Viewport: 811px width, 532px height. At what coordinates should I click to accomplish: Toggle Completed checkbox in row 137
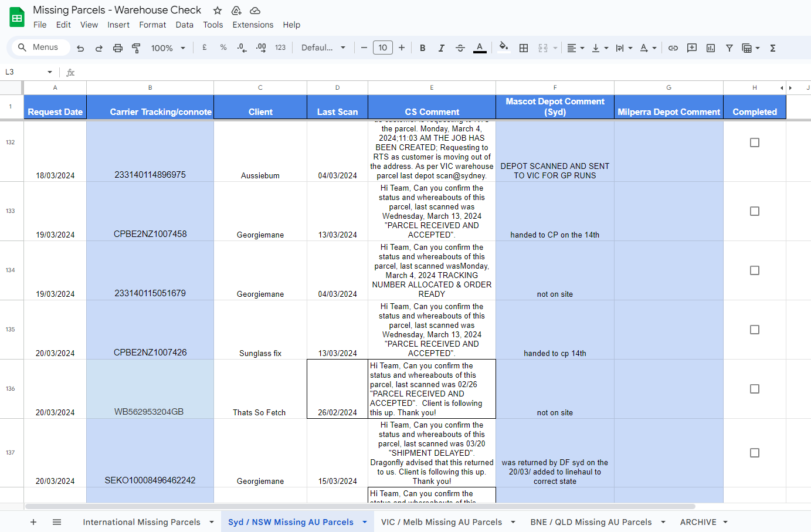coord(755,453)
